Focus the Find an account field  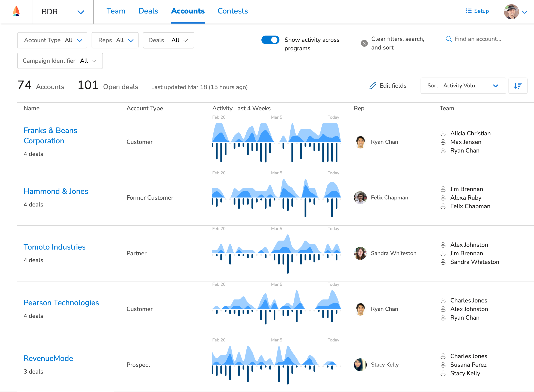478,39
